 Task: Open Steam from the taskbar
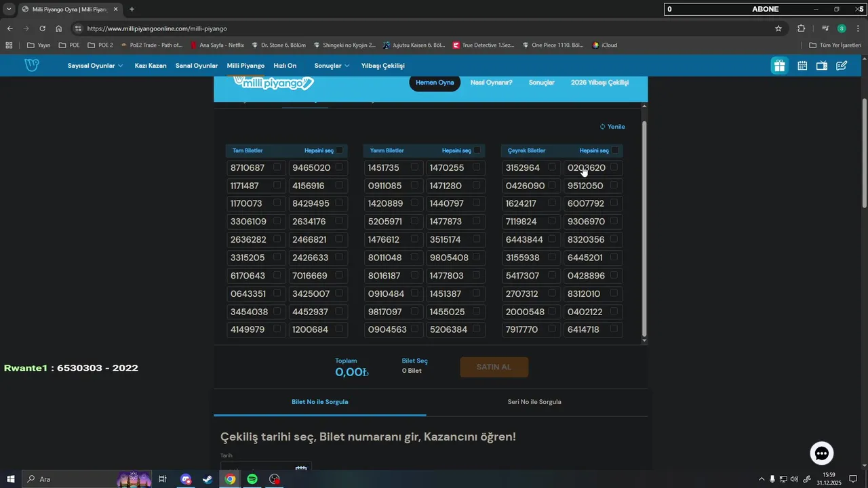click(x=208, y=479)
